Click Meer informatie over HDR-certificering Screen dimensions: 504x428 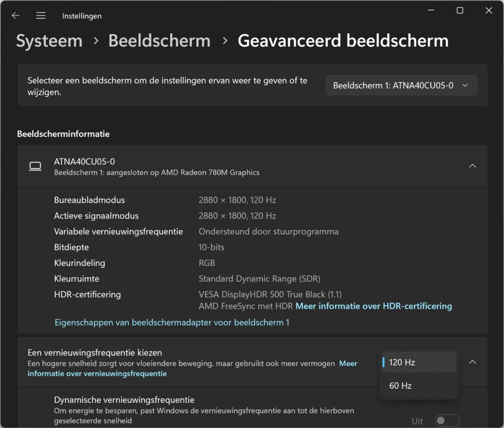pos(375,306)
